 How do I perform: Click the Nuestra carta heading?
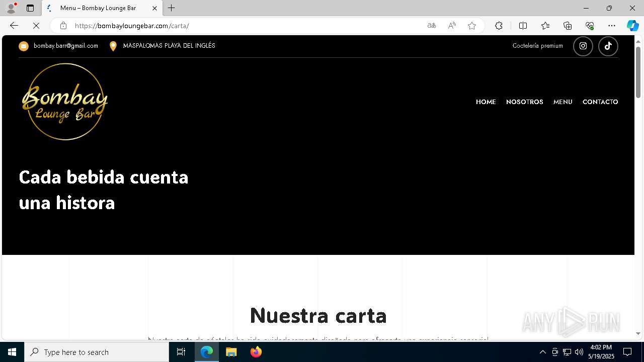click(318, 316)
